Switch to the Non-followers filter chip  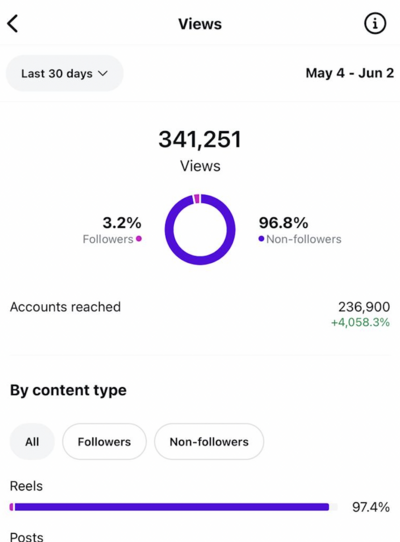(x=209, y=441)
